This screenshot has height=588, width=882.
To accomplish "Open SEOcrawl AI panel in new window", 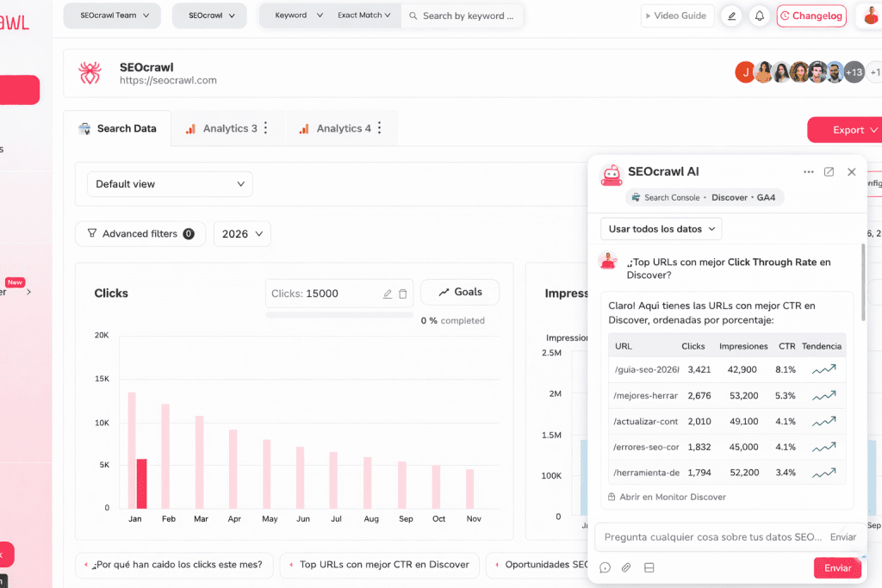I will tap(829, 172).
